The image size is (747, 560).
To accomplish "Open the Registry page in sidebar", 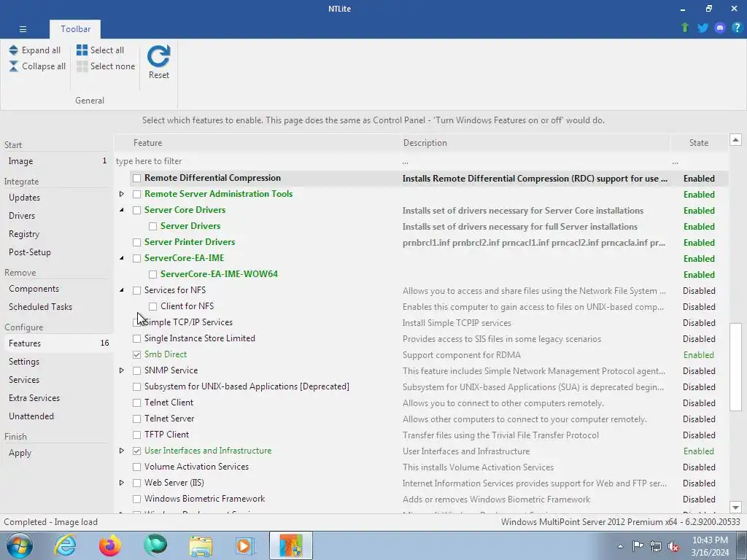I will (x=57, y=234).
